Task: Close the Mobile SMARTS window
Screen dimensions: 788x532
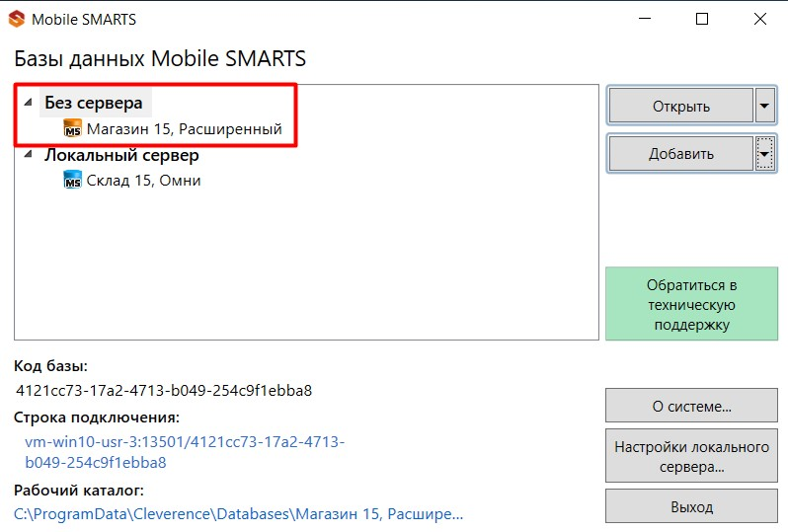Action: [760, 19]
